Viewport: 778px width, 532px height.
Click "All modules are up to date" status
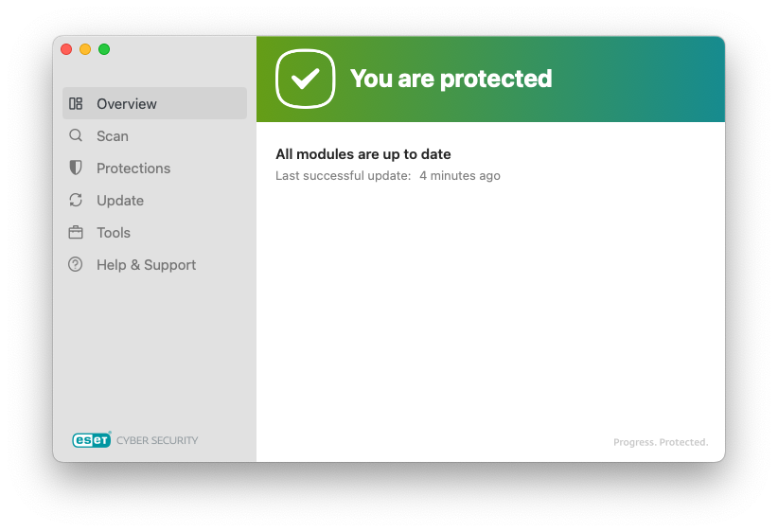(x=363, y=154)
